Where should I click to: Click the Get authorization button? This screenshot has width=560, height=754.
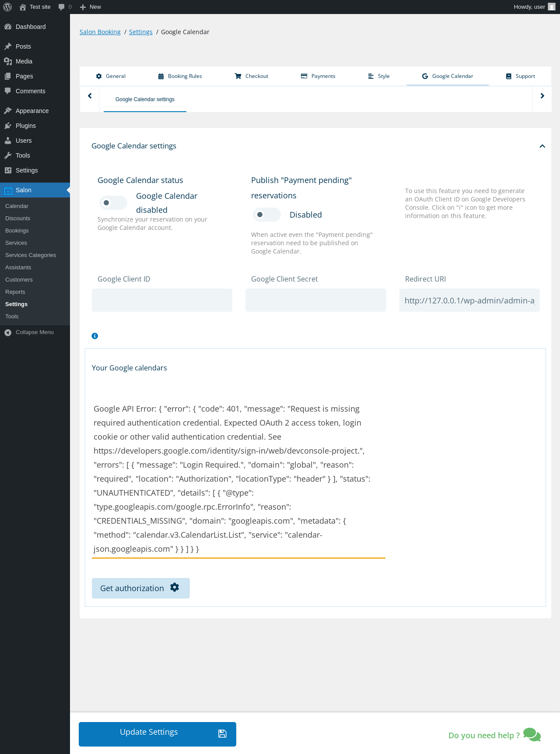pyautogui.click(x=140, y=588)
